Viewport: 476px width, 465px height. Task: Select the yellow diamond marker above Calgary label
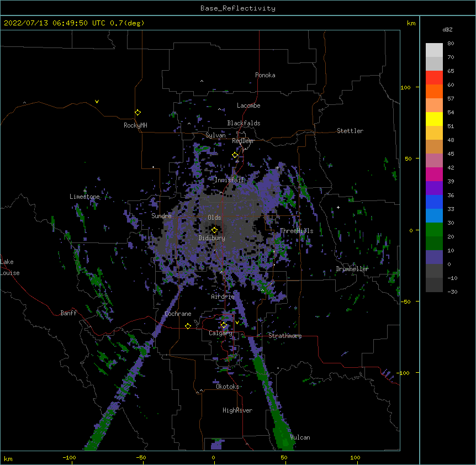pyautogui.click(x=224, y=325)
